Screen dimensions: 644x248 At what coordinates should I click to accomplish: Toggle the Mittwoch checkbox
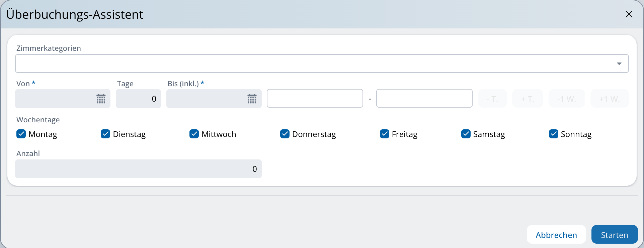pyautogui.click(x=194, y=134)
